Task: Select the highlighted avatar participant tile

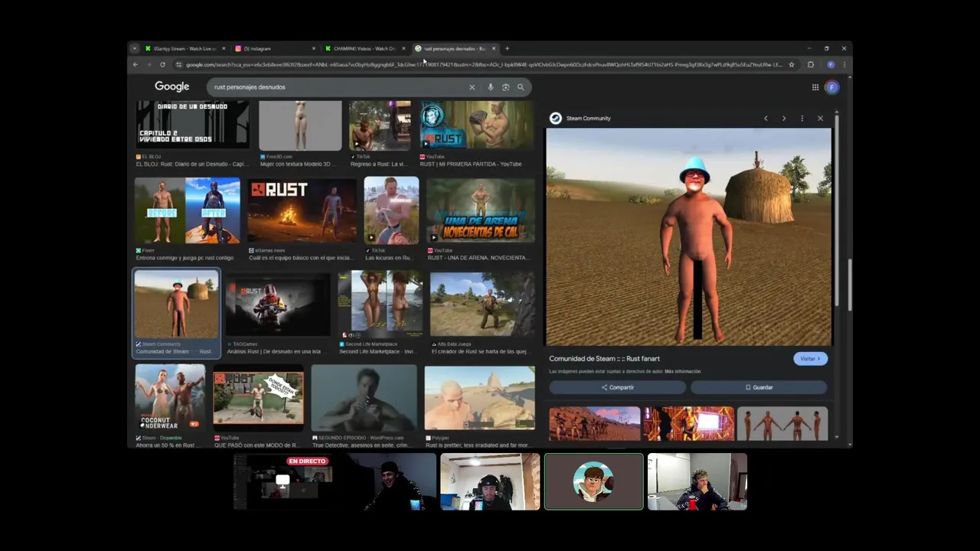Action: point(593,481)
